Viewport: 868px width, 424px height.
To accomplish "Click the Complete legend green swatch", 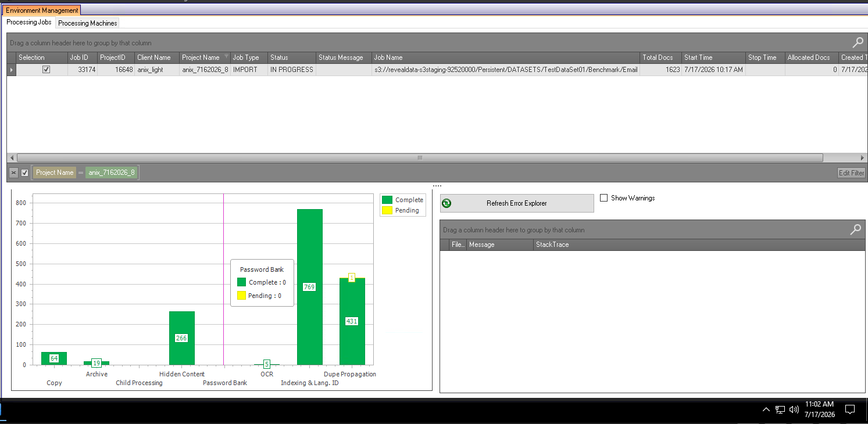I will (387, 199).
